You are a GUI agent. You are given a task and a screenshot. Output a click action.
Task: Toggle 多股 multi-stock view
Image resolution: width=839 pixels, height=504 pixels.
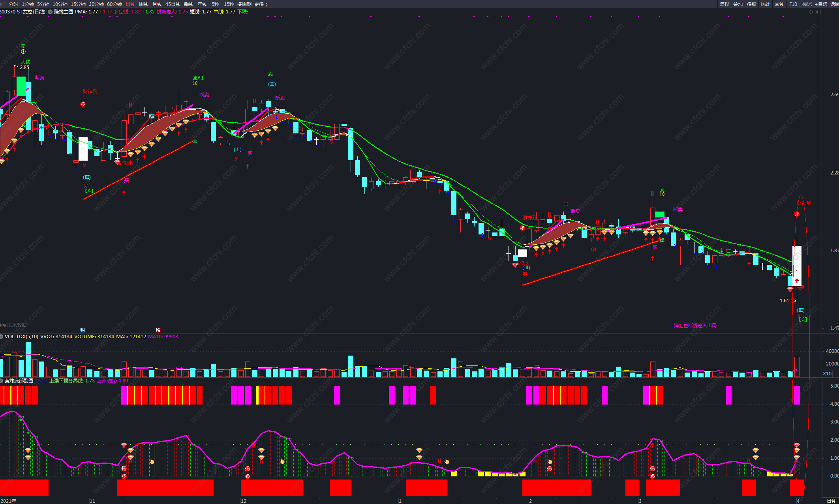click(751, 4)
